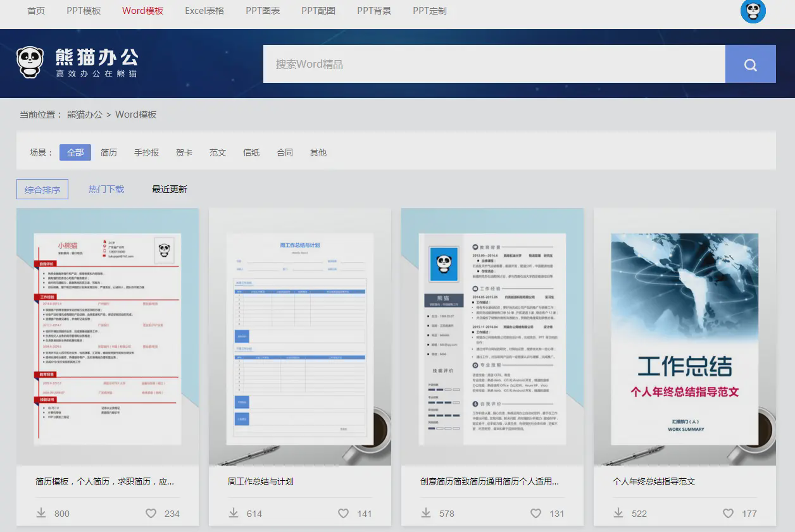
Task: Download the 个人年终总结指导范文 template
Action: (619, 513)
